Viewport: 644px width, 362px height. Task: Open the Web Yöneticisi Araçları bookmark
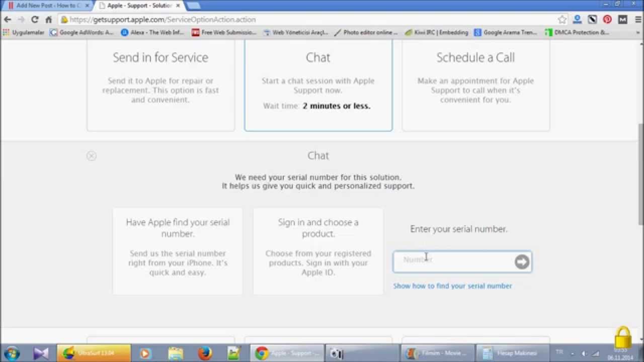pos(296,33)
